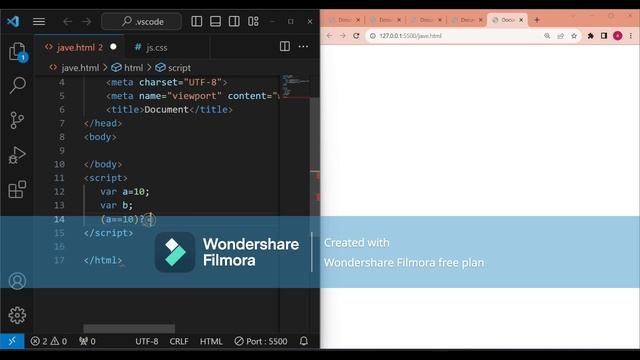Viewport: 640px width, 360px height.
Task: Click the <title>Document</title> line
Action: (169, 109)
